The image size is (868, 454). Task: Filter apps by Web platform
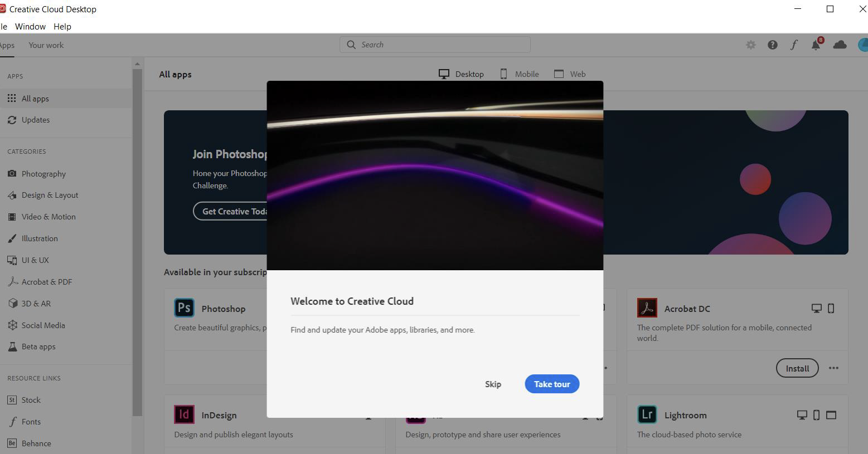tap(570, 74)
